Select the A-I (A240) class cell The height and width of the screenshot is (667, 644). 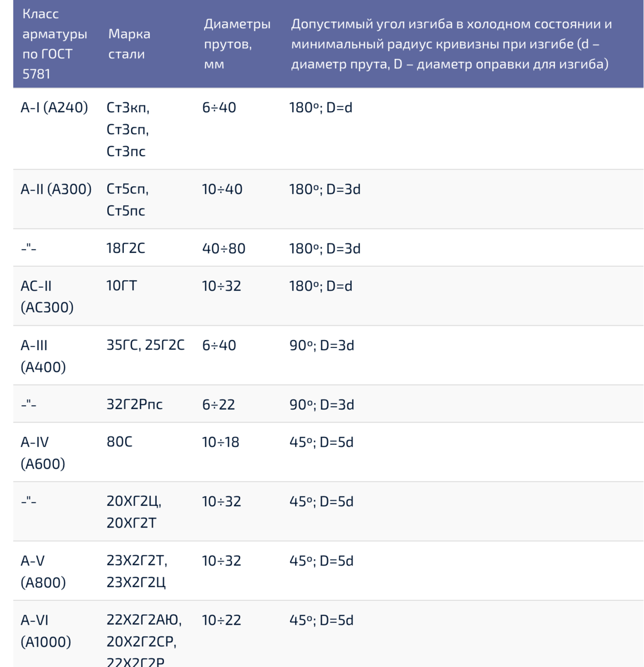54,107
